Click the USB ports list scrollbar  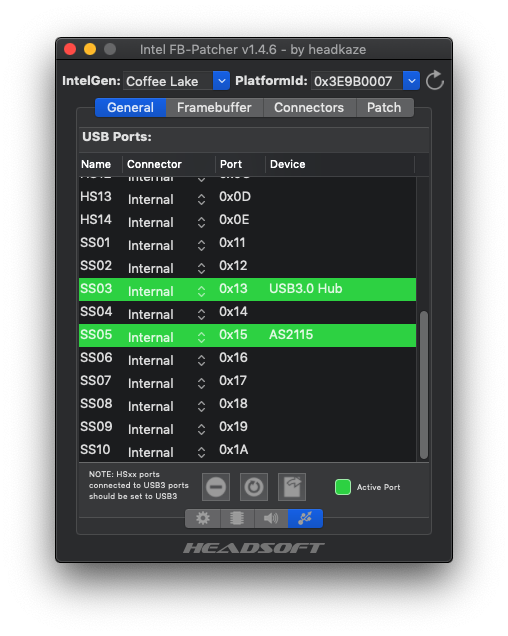[424, 385]
